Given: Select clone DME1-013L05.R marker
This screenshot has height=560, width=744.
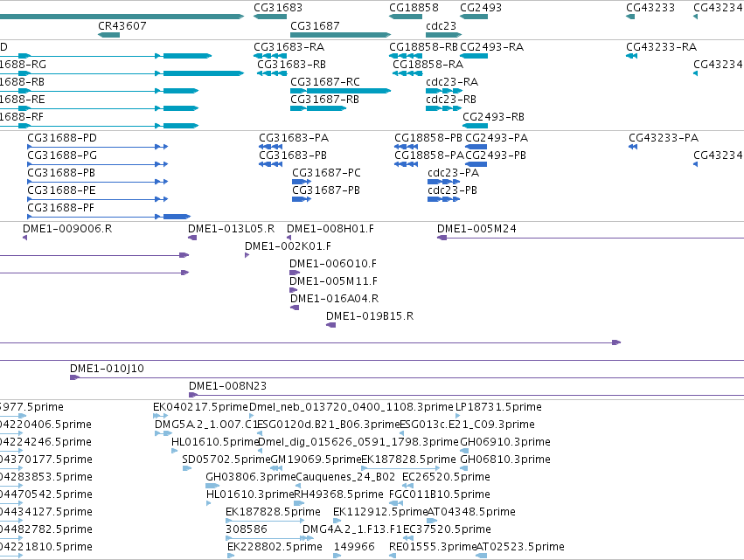Looking at the screenshot, I should point(192,238).
